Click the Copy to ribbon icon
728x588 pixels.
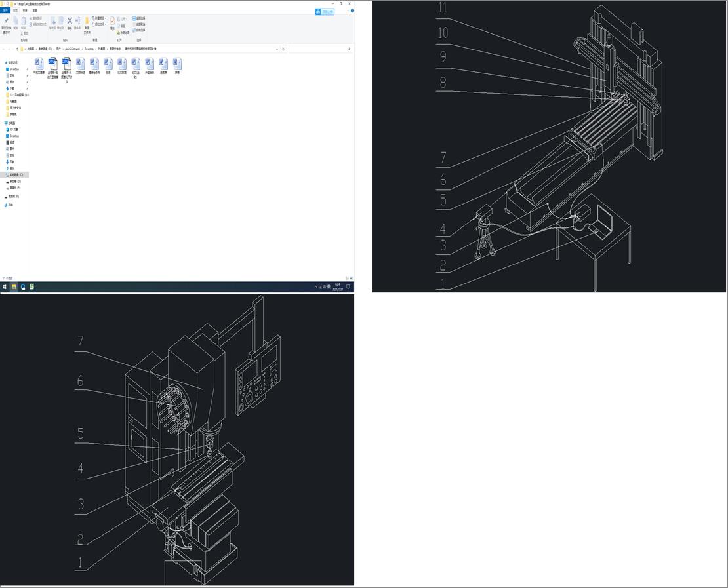(x=60, y=23)
